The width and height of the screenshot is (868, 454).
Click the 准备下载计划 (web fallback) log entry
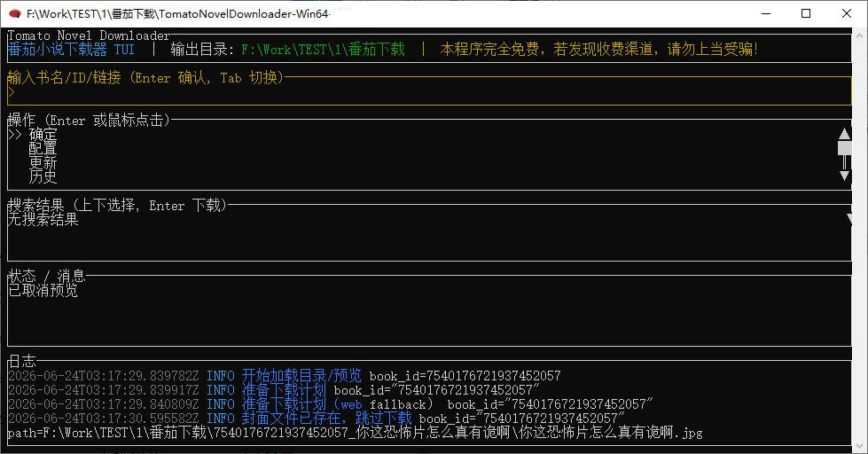tap(331, 404)
